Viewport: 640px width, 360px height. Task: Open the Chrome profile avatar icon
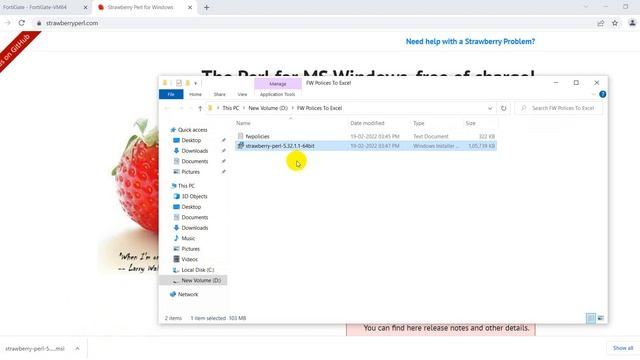click(x=632, y=23)
